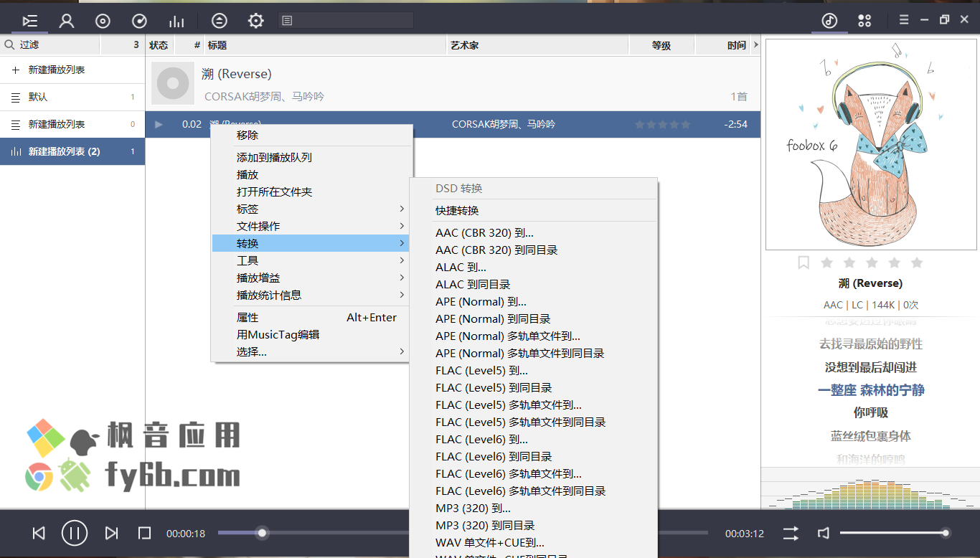Viewport: 980px width, 558px height.
Task: Toggle the bookmark icon below album art
Action: 804,263
